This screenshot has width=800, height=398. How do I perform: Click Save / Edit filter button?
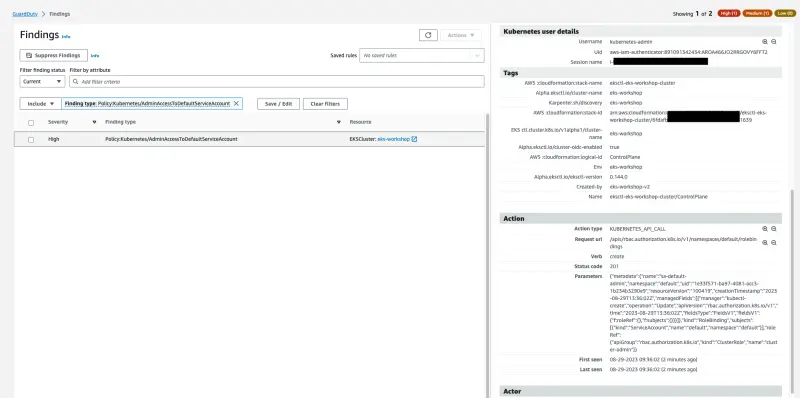pyautogui.click(x=278, y=104)
